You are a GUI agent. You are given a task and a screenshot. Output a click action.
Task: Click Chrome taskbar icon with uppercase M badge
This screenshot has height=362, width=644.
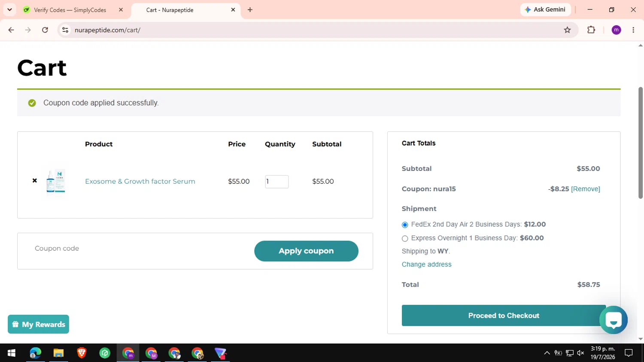tap(151, 353)
